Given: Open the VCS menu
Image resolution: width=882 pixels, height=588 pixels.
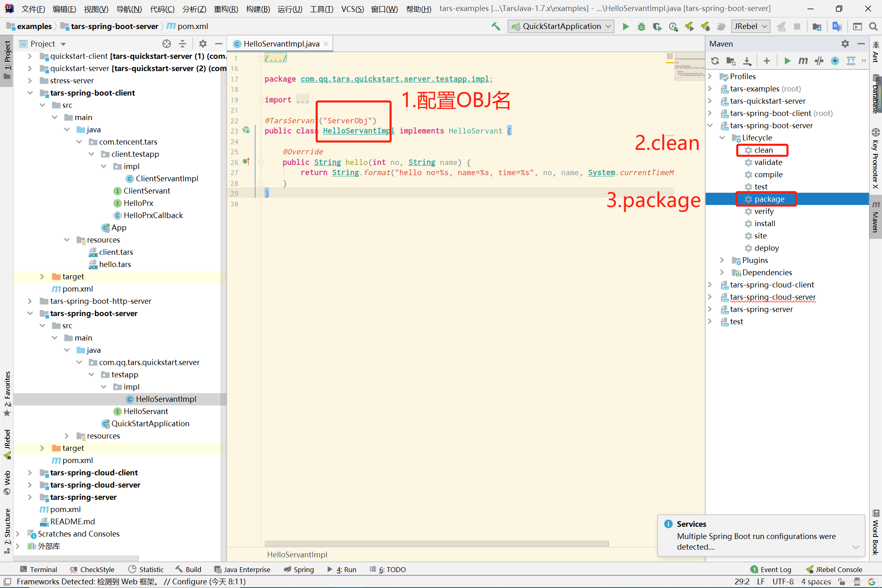Looking at the screenshot, I should (x=352, y=9).
